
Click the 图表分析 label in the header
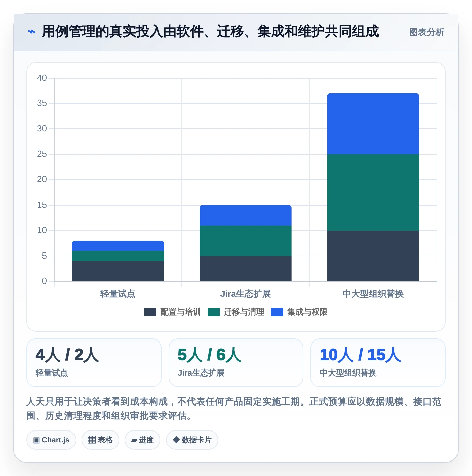point(426,32)
